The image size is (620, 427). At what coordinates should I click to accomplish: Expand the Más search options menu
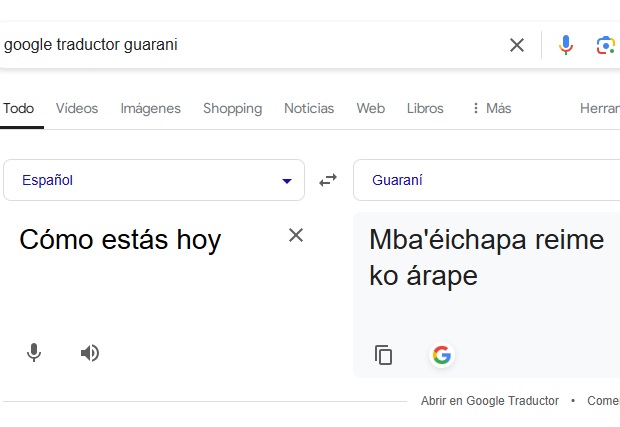[x=491, y=108]
